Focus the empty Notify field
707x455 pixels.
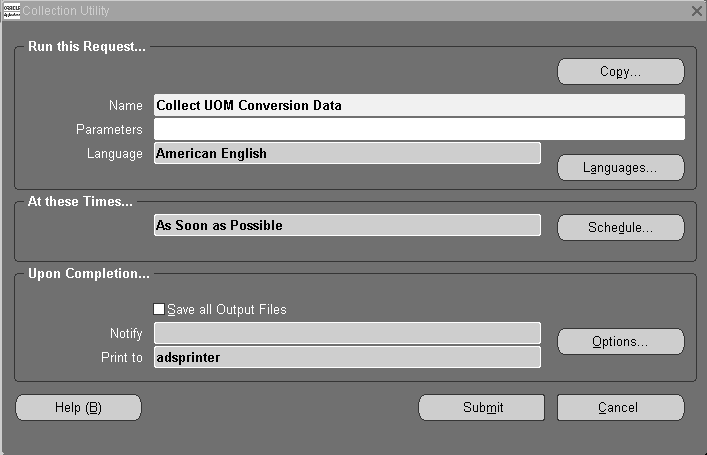[x=347, y=333]
